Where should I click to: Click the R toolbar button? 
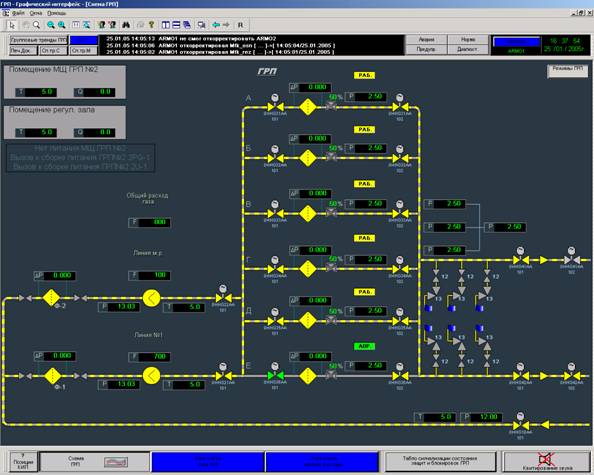240,25
